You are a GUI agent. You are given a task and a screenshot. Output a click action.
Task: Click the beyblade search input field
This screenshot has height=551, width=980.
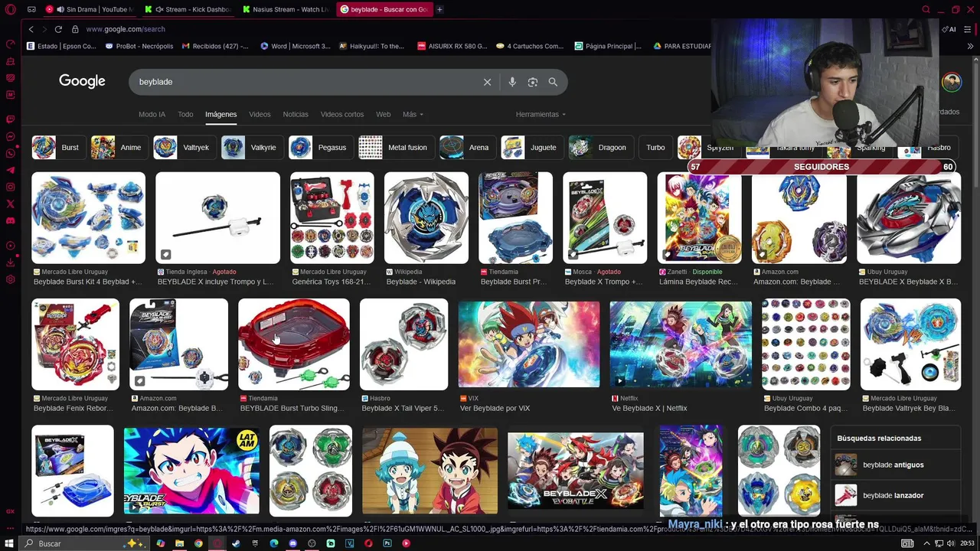306,82
